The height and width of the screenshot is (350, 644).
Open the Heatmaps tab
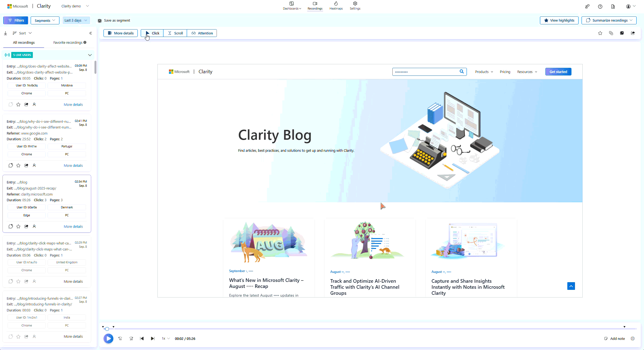(336, 5)
